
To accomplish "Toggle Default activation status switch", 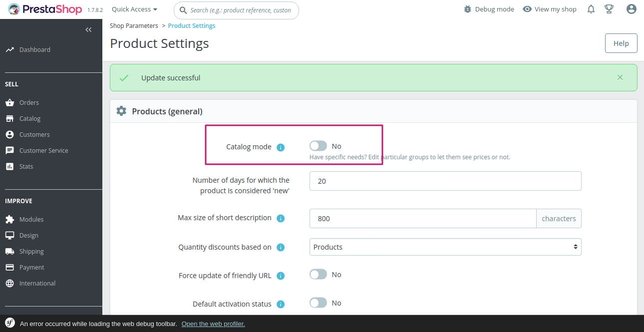I will 318,303.
